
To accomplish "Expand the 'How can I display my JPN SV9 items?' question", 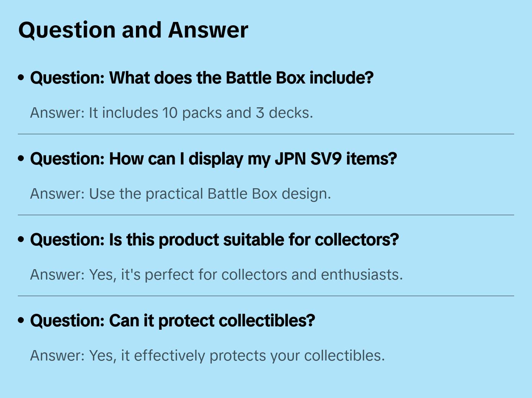I will pyautogui.click(x=214, y=159).
